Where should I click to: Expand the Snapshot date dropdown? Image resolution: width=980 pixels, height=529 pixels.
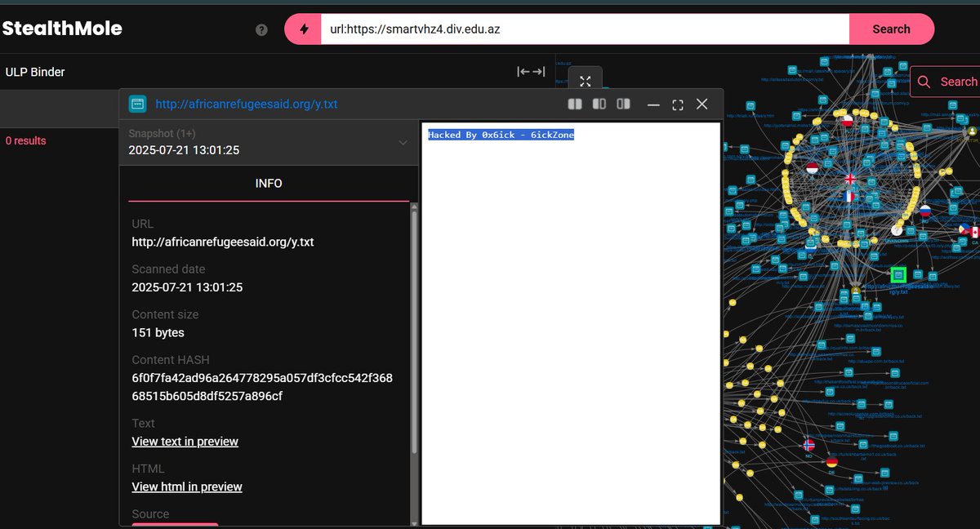pos(269,142)
